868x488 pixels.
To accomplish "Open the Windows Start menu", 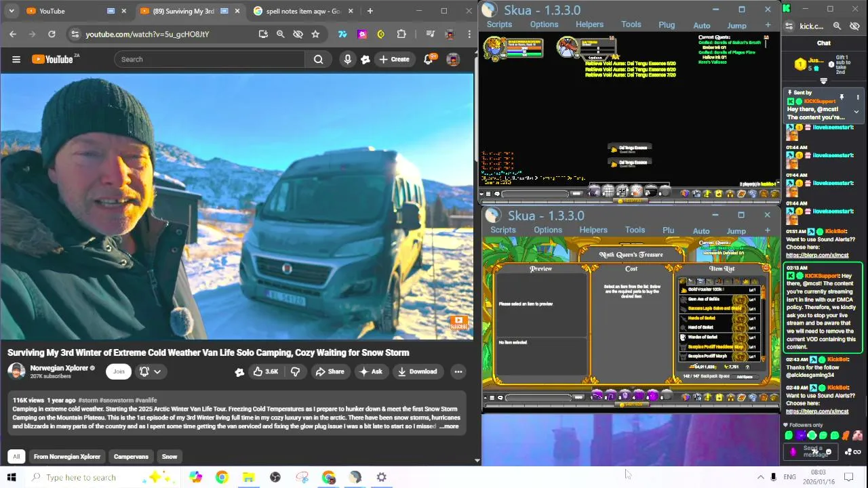I will click(x=12, y=477).
